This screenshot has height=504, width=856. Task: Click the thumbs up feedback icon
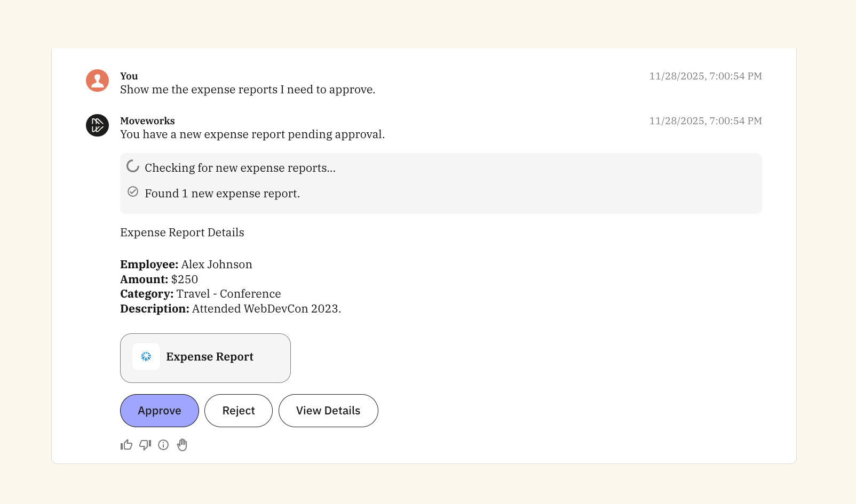(x=126, y=445)
